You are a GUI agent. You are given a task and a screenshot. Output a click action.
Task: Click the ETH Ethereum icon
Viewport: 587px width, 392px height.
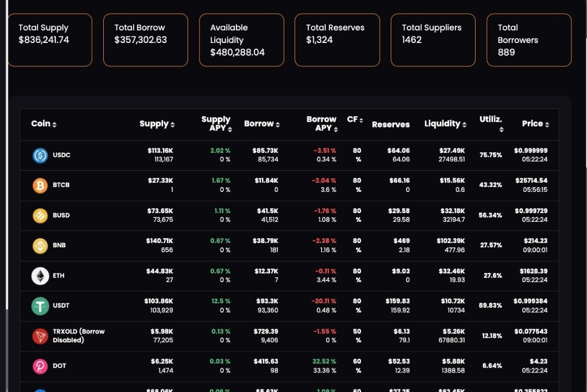coord(39,275)
